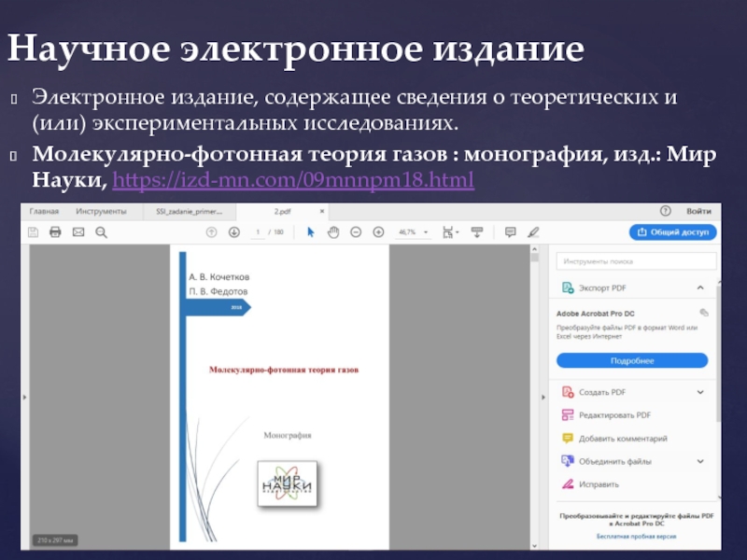The image size is (747, 560).
Task: Click the add comment note icon in toolbar
Action: pos(510,231)
